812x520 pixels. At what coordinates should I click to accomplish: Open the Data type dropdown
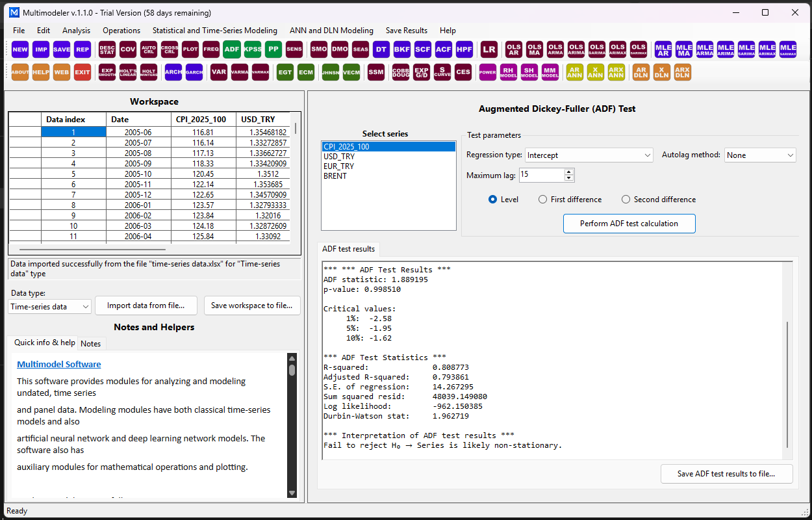click(50, 306)
